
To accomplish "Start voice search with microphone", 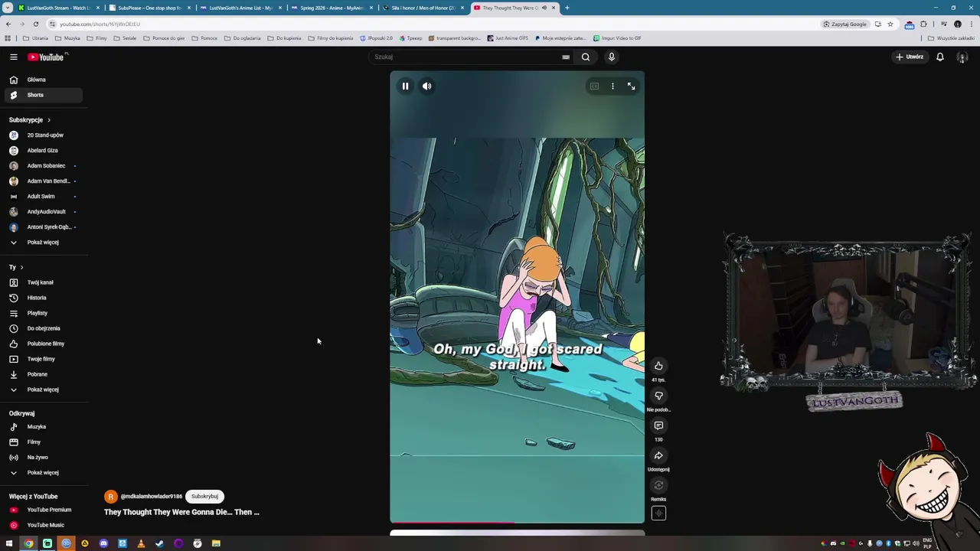I will pyautogui.click(x=611, y=57).
